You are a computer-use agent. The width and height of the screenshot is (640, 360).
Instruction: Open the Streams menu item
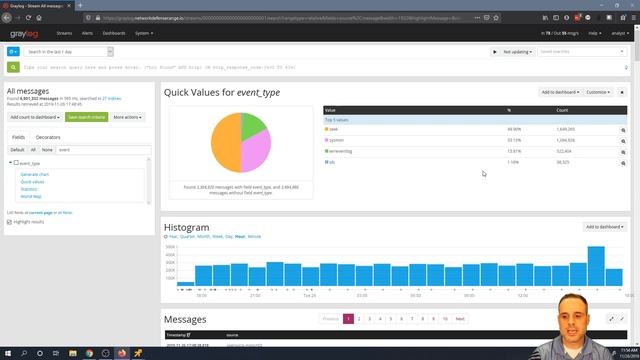(x=64, y=33)
